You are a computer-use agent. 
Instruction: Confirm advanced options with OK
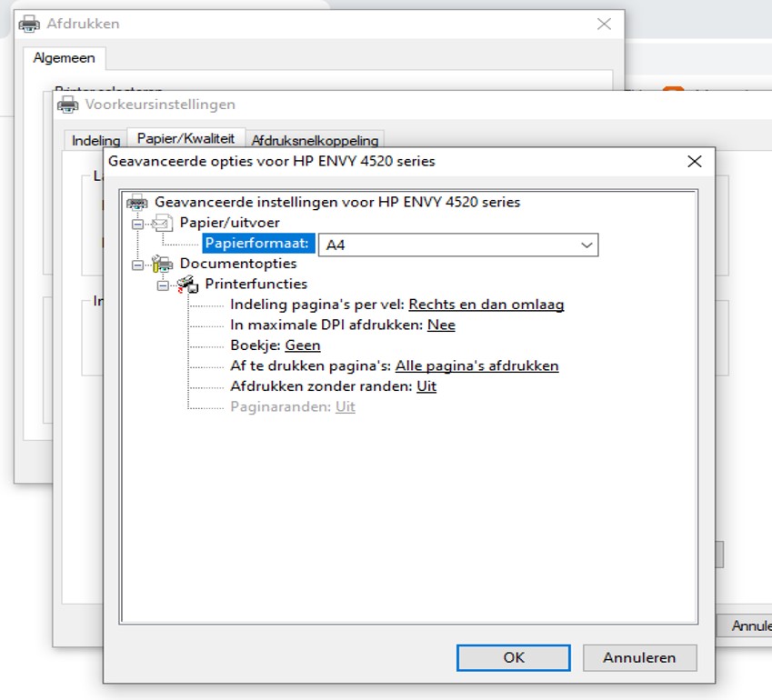[x=514, y=657]
